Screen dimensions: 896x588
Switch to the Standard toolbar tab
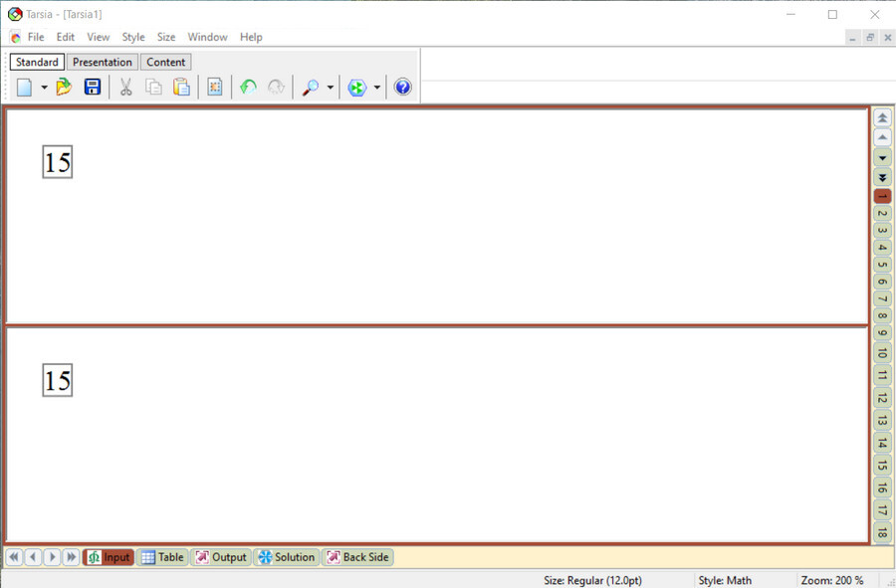point(37,62)
